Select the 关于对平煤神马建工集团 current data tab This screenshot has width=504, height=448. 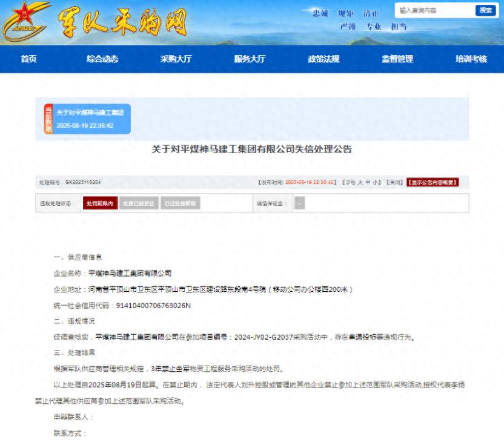87,119
